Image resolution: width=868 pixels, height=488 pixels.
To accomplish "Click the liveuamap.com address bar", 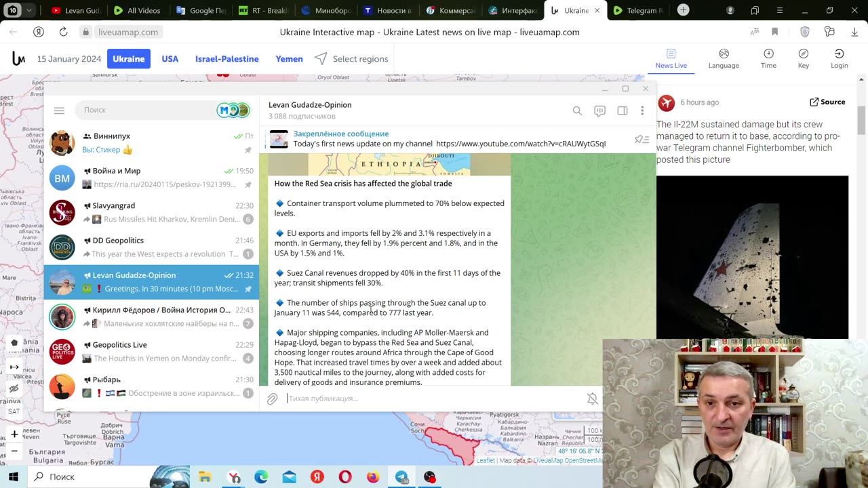I will tap(128, 32).
